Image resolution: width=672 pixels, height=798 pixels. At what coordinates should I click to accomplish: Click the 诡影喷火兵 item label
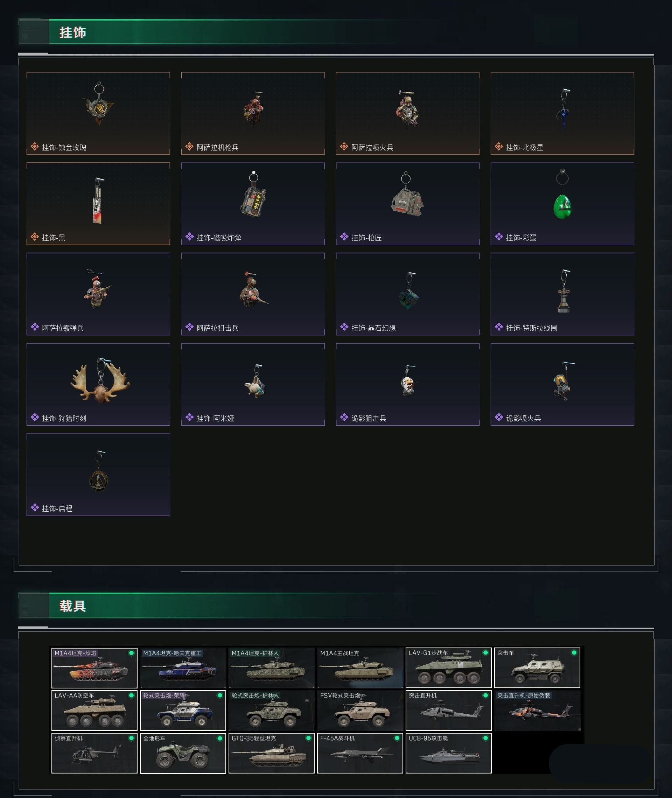pyautogui.click(x=524, y=418)
